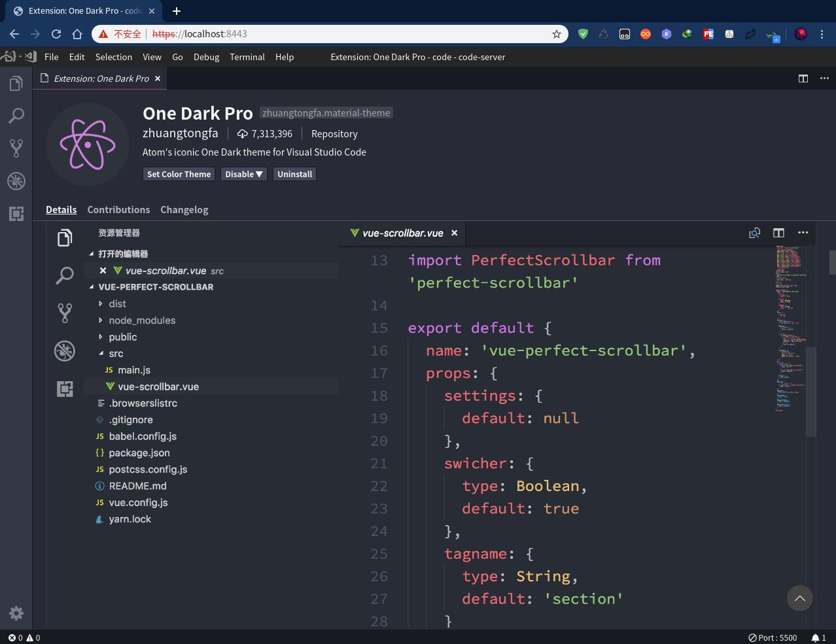The height and width of the screenshot is (644, 836).
Task: Open the Extensions view icon
Action: point(16,214)
